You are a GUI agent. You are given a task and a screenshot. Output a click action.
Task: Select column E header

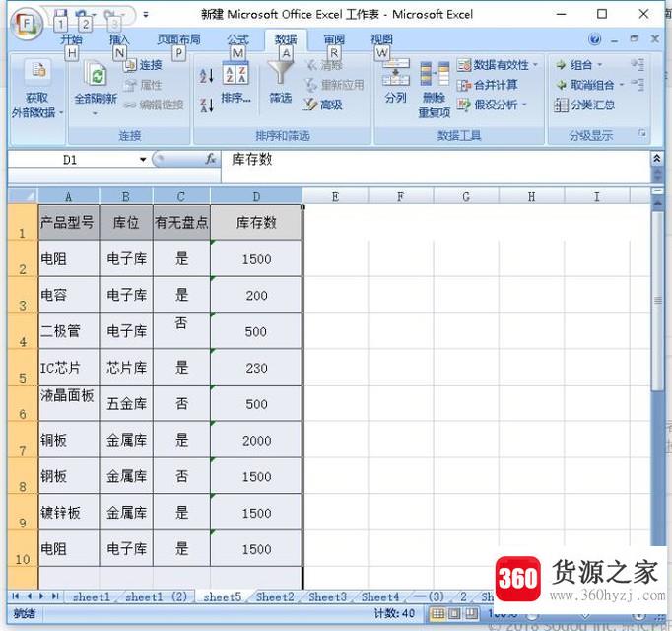[x=335, y=196]
